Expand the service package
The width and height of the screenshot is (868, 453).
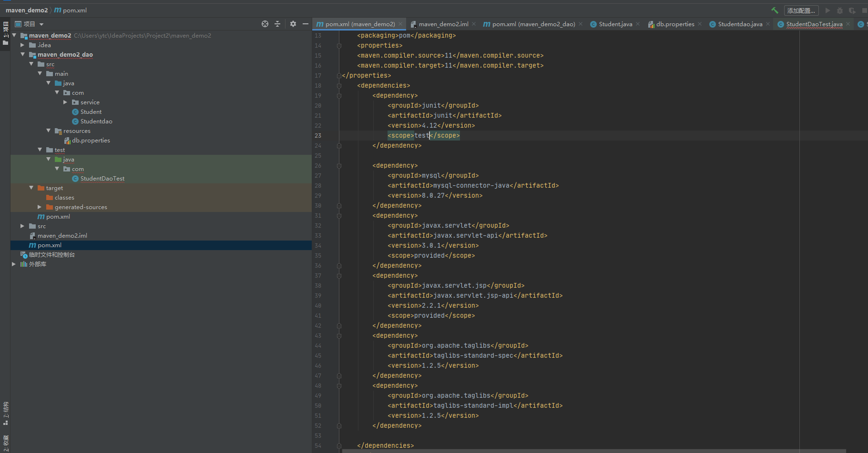[x=65, y=102]
